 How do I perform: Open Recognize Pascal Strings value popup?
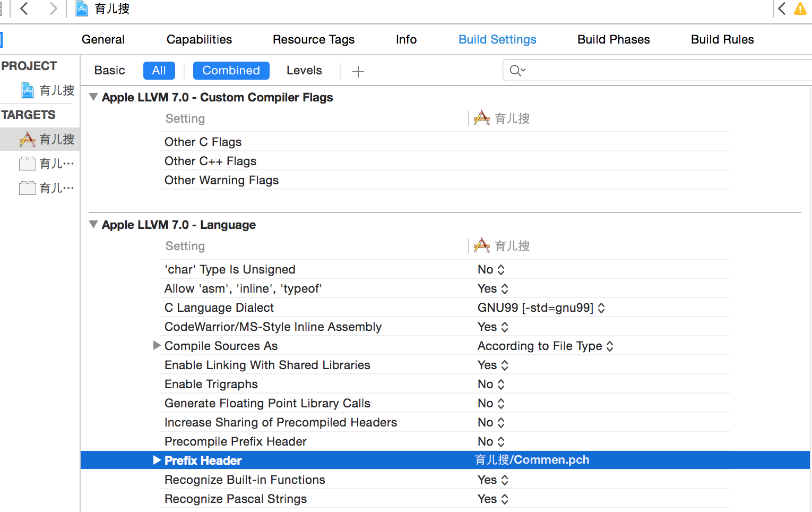493,499
